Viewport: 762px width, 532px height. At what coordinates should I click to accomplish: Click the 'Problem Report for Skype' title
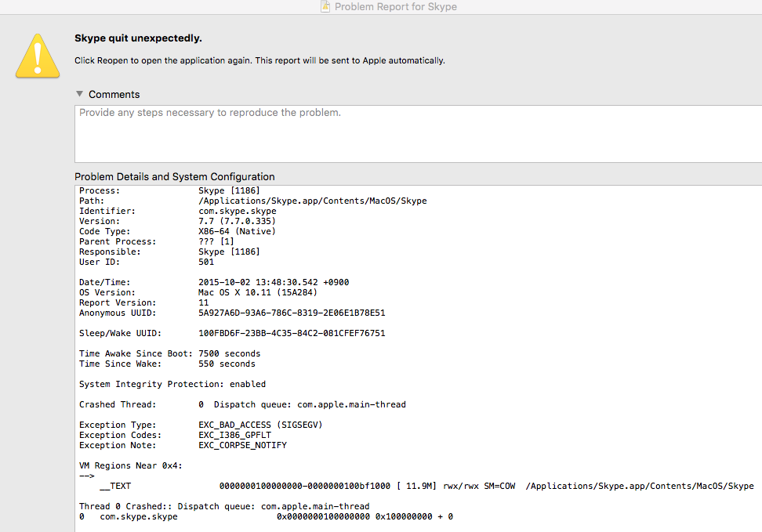pyautogui.click(x=396, y=7)
